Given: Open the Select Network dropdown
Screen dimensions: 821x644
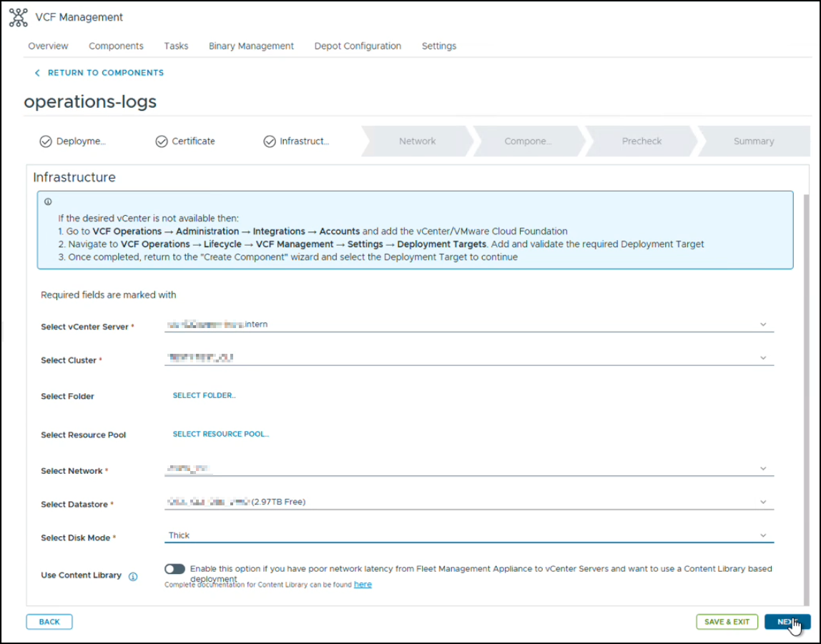Looking at the screenshot, I should pyautogui.click(x=469, y=469).
